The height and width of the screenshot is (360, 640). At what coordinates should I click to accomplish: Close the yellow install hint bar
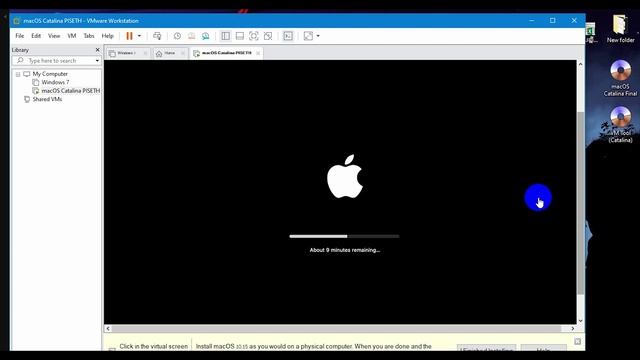[x=578, y=341]
